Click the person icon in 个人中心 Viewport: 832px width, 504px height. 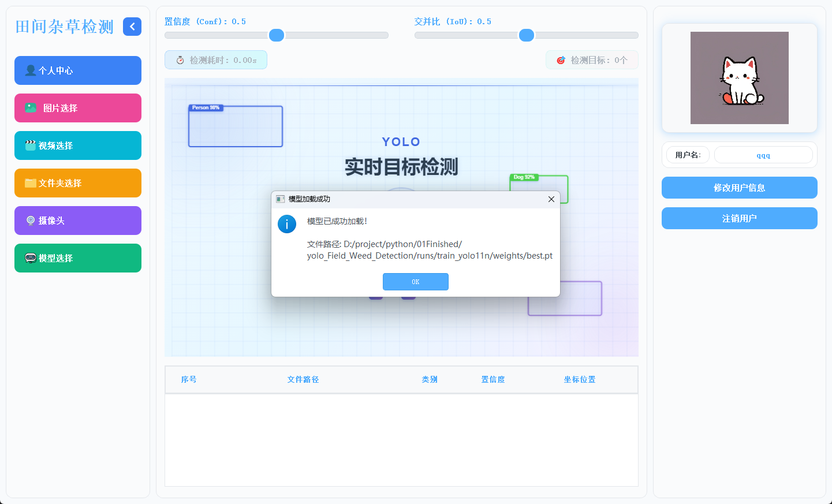pyautogui.click(x=31, y=70)
